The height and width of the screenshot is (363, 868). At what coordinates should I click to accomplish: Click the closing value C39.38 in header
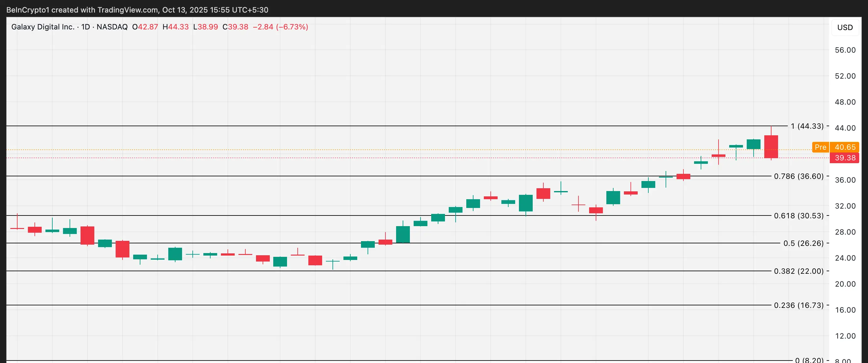pos(235,27)
